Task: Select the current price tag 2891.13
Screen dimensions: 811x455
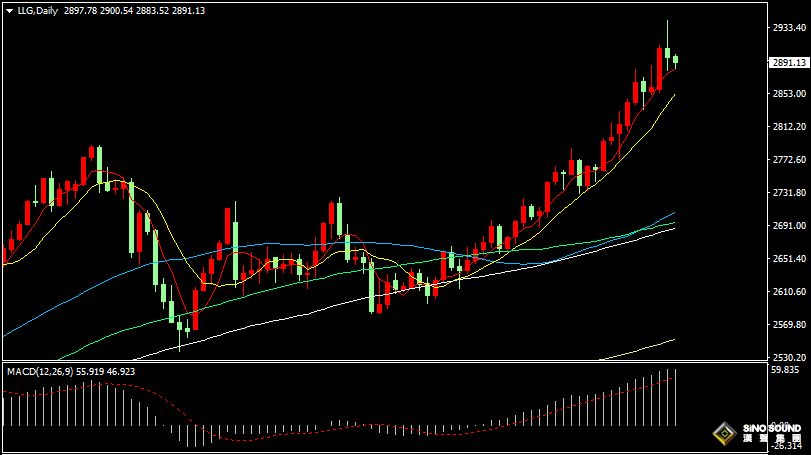Action: (x=789, y=62)
